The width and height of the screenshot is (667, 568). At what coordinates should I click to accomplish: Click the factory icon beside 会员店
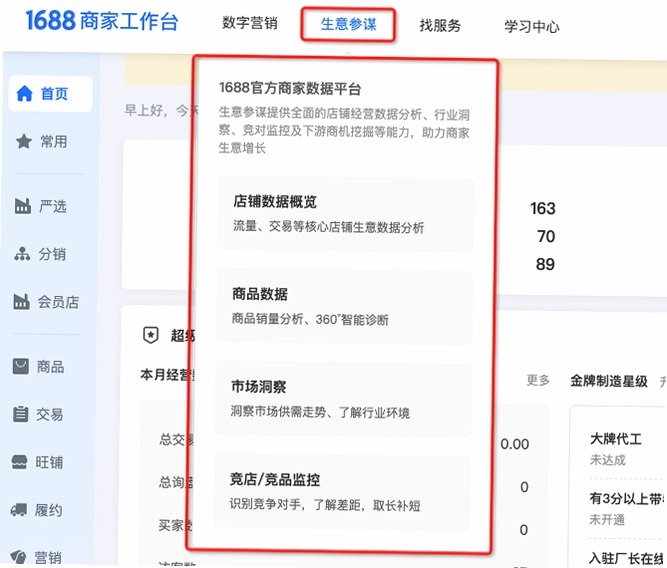point(21,302)
